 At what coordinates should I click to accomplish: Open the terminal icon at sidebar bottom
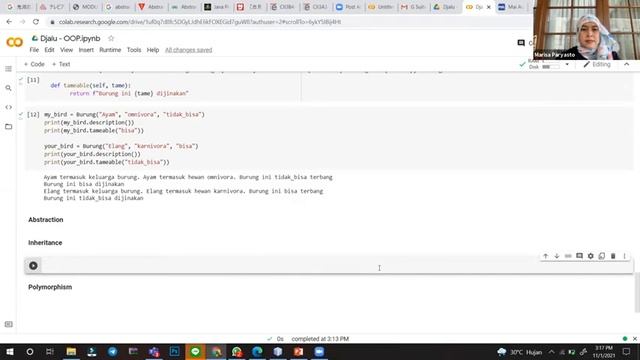pos(9,324)
